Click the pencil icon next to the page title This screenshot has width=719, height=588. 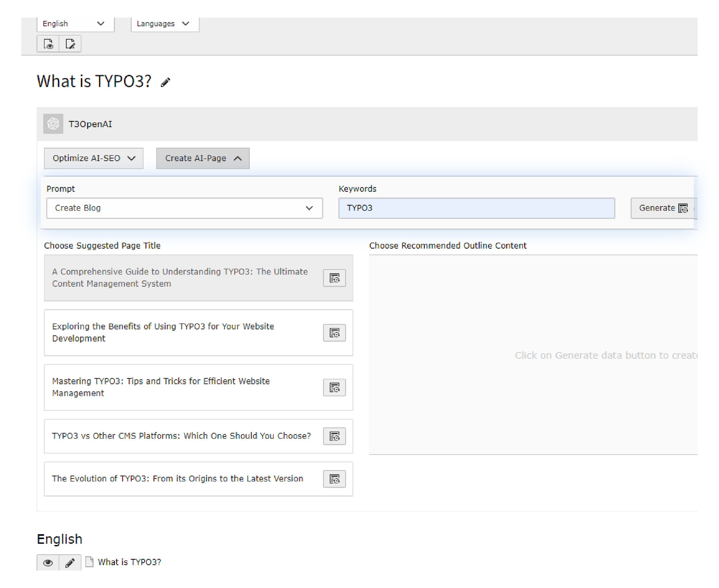[165, 82]
